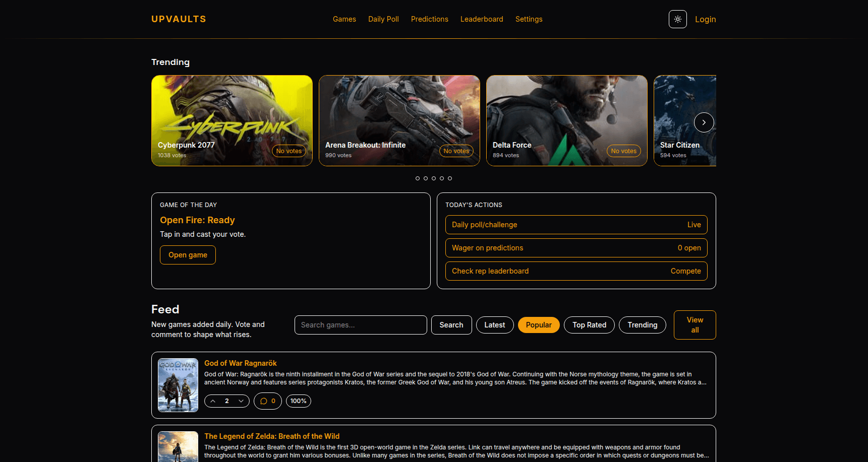
Task: Select the first carousel indicator dot
Action: click(x=418, y=178)
